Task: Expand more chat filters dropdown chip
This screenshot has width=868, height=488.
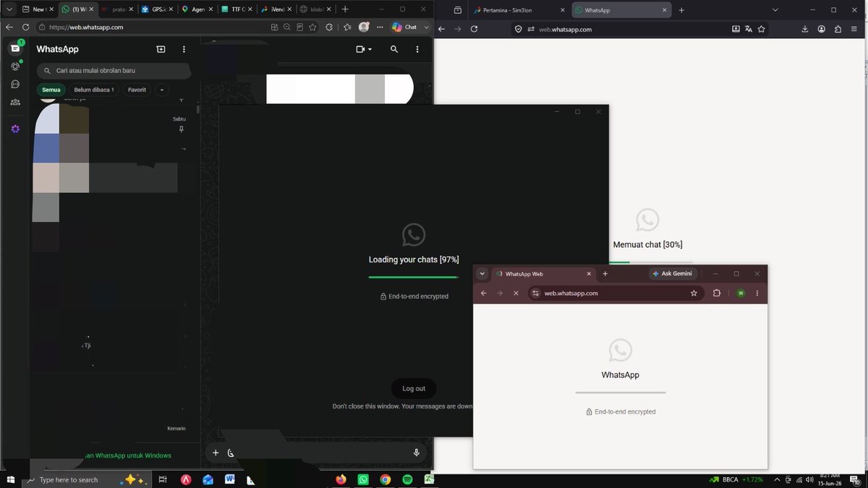Action: pyautogui.click(x=161, y=90)
